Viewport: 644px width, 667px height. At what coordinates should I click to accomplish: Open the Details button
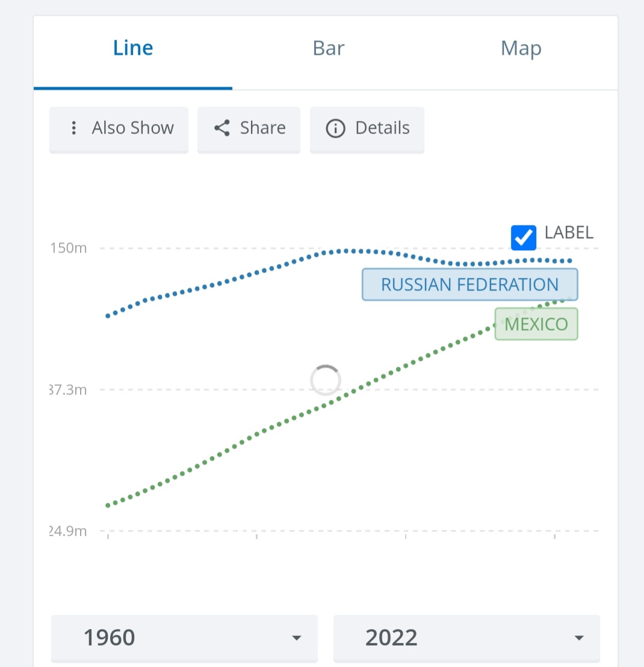[367, 129]
